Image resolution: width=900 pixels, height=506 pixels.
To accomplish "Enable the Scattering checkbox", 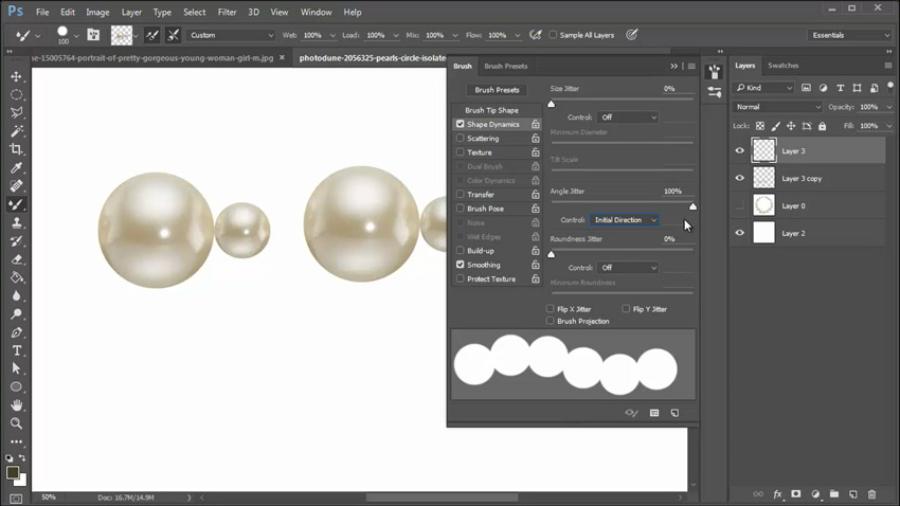I will [x=460, y=139].
